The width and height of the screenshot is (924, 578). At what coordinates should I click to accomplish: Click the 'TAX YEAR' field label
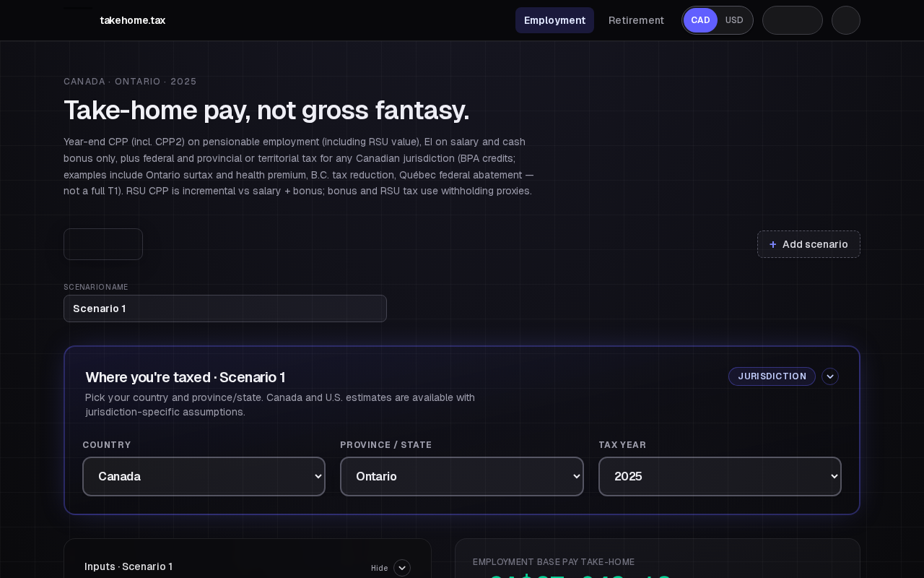[x=622, y=445]
